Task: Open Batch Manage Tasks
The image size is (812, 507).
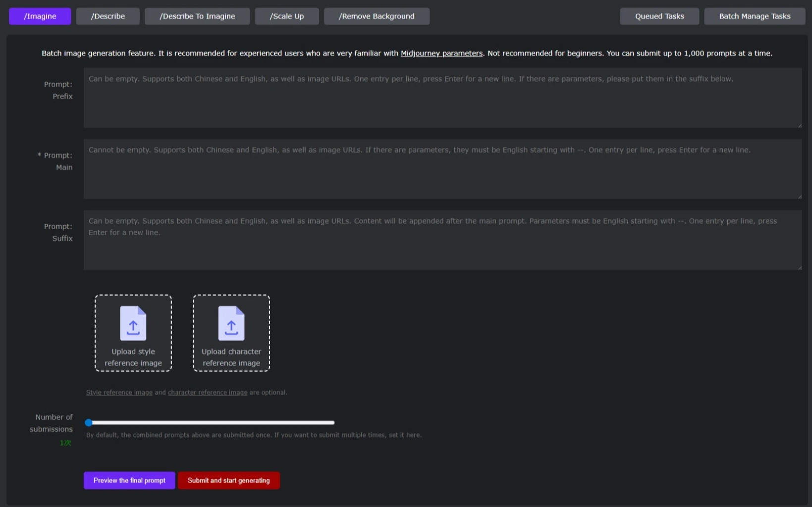Action: (755, 16)
